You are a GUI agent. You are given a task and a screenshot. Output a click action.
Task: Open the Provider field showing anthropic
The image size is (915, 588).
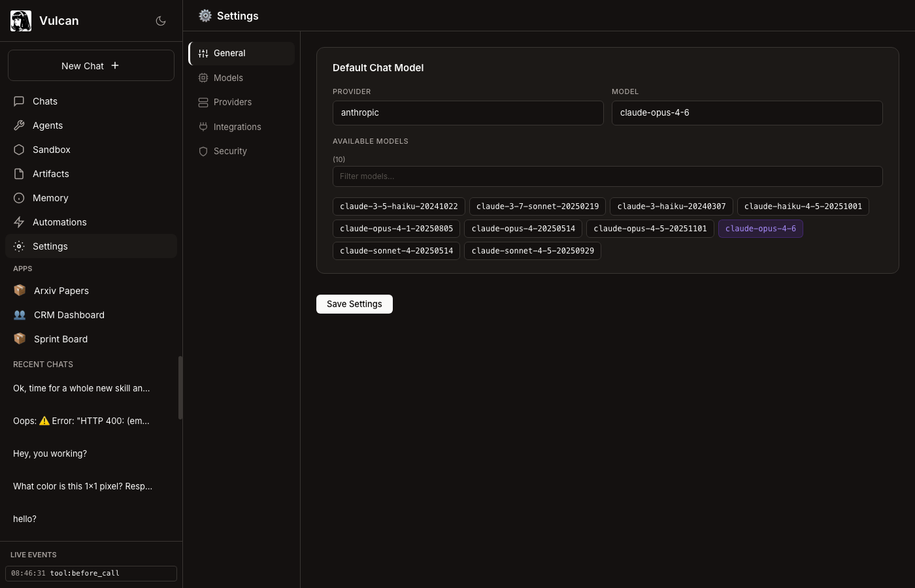coord(467,113)
